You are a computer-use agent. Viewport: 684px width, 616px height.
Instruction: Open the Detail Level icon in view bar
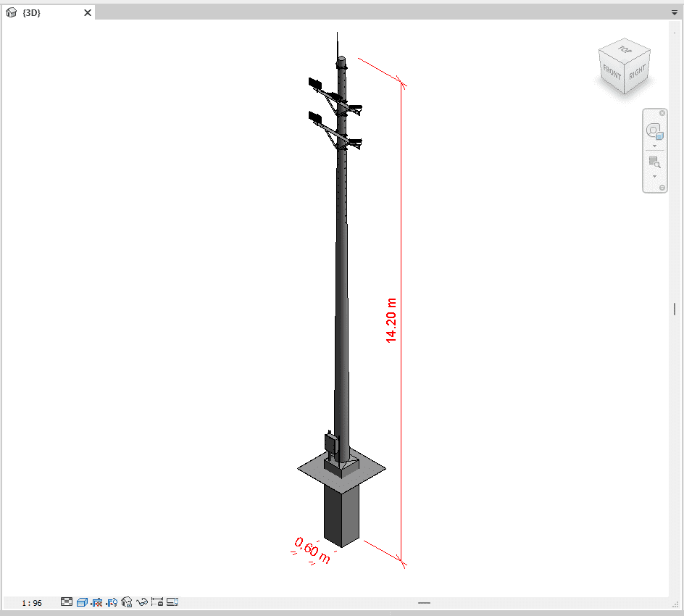pyautogui.click(x=67, y=602)
